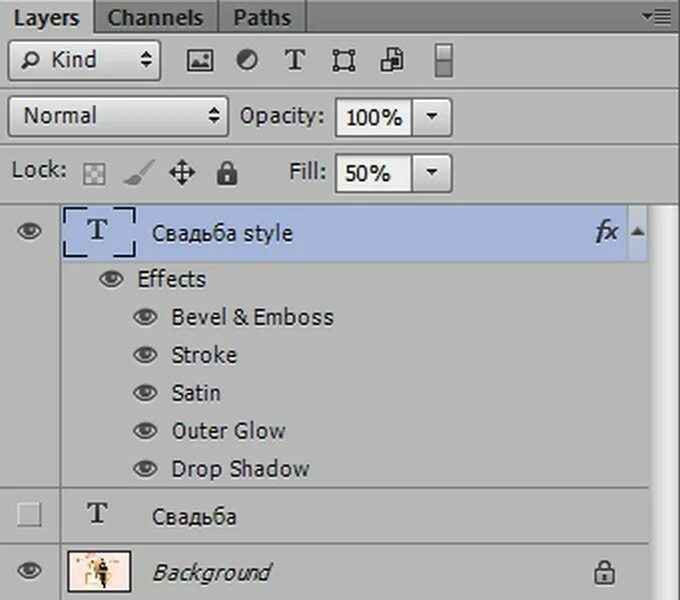Open the Fill slider dropdown arrow
The image size is (680, 600).
point(431,173)
